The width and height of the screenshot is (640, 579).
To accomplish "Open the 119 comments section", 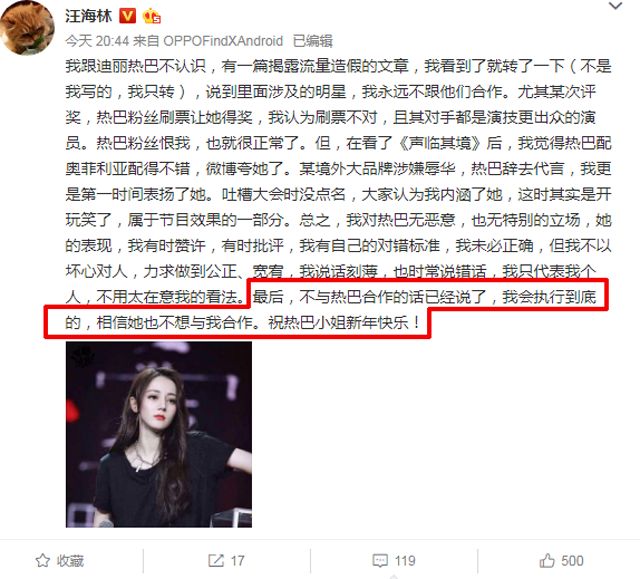I will [x=394, y=561].
